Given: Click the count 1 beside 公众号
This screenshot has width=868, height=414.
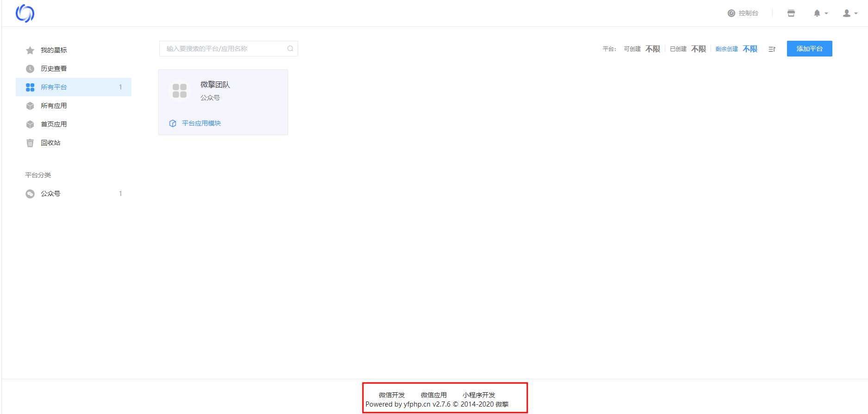Looking at the screenshot, I should point(120,194).
